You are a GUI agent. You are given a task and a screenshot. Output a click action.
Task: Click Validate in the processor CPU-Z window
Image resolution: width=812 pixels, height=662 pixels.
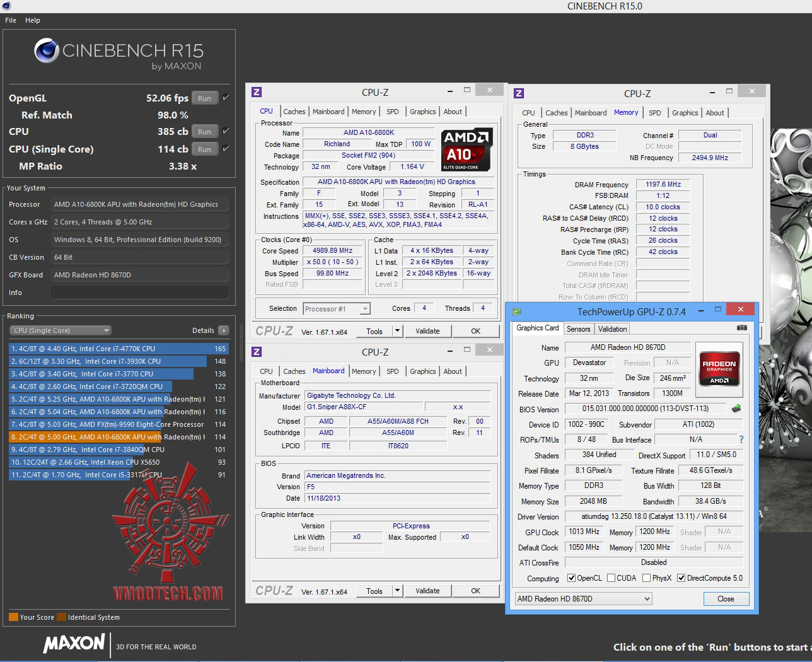tap(427, 331)
